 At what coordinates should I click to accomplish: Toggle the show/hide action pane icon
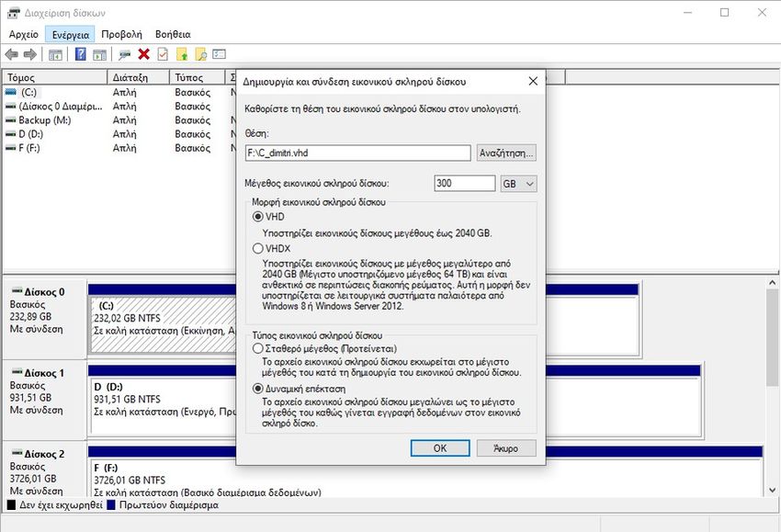[99, 54]
